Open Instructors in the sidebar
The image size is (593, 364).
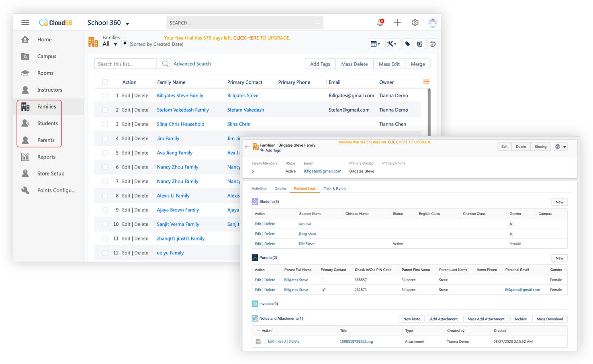tap(50, 90)
